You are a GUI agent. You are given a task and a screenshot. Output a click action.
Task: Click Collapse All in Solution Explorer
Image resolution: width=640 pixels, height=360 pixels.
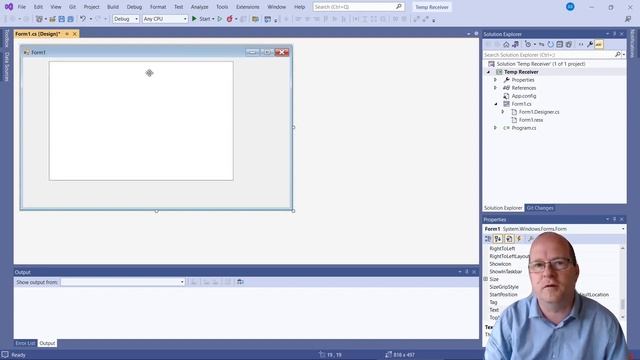560,44
